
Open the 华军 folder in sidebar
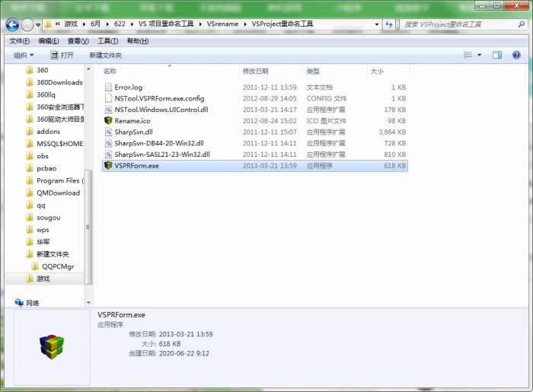pyautogui.click(x=38, y=242)
